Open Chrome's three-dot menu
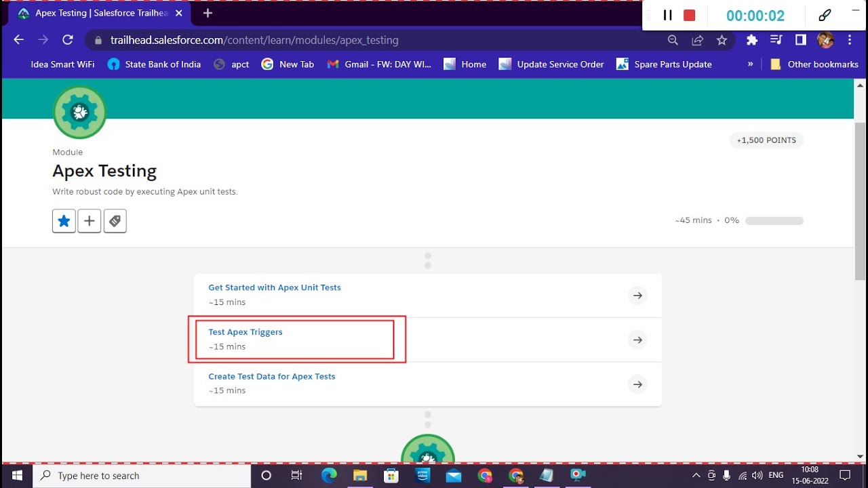 pos(850,40)
